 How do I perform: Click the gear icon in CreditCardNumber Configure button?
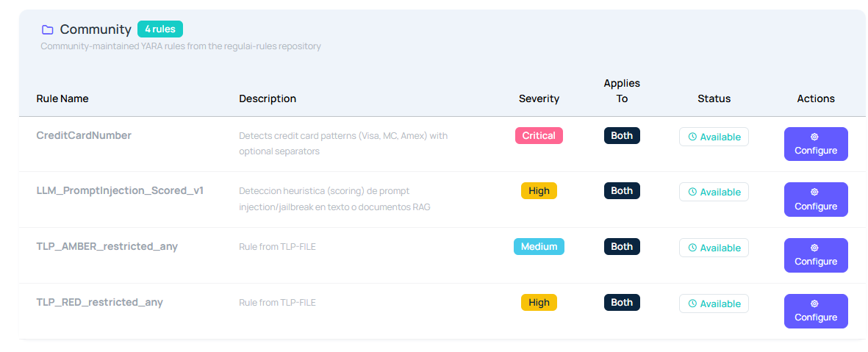point(815,137)
